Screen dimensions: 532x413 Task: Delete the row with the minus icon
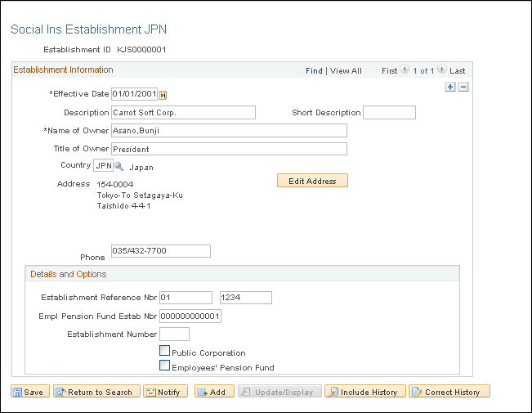coord(463,87)
